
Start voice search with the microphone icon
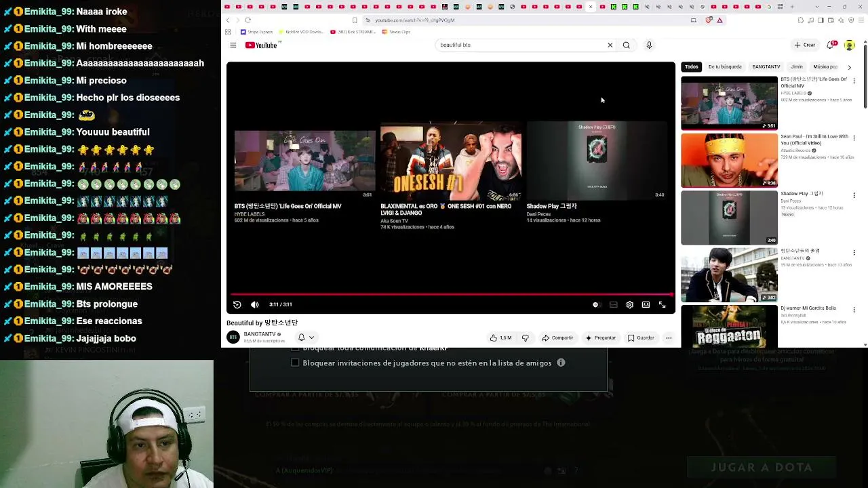click(x=649, y=45)
